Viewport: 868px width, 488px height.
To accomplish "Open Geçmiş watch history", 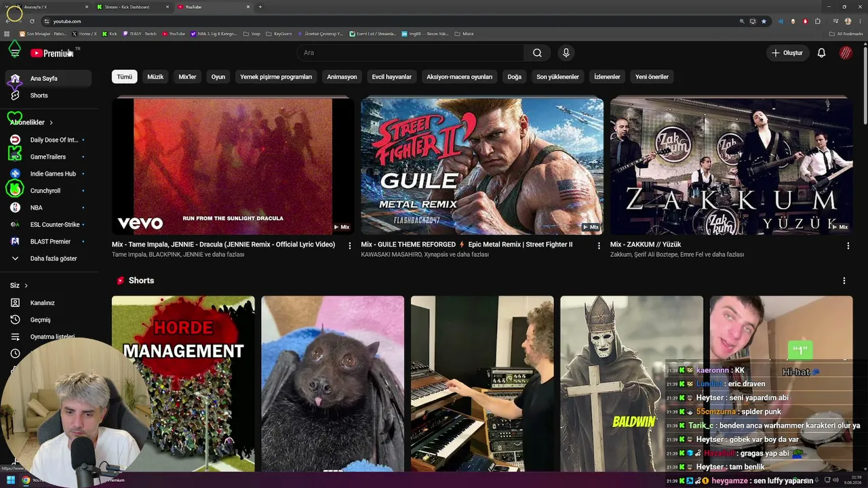I will coord(48,320).
